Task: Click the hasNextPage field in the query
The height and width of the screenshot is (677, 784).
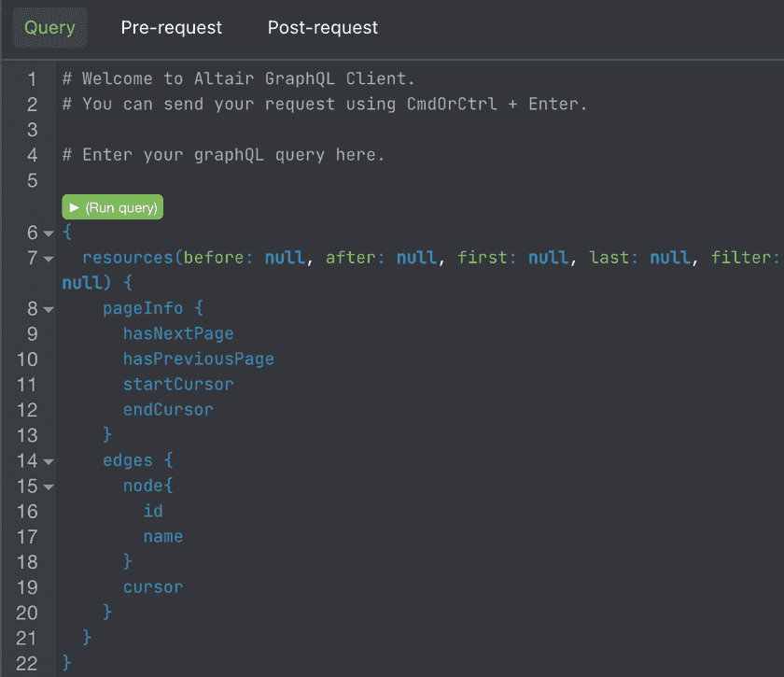Action: [x=178, y=333]
